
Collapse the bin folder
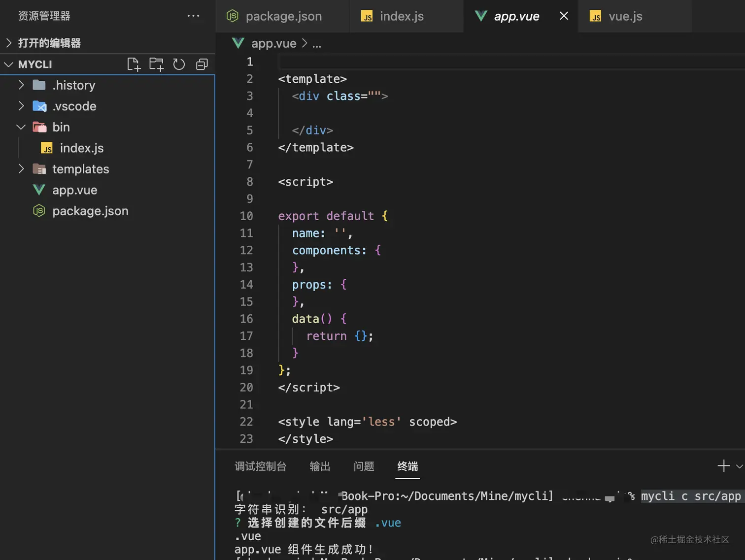21,127
